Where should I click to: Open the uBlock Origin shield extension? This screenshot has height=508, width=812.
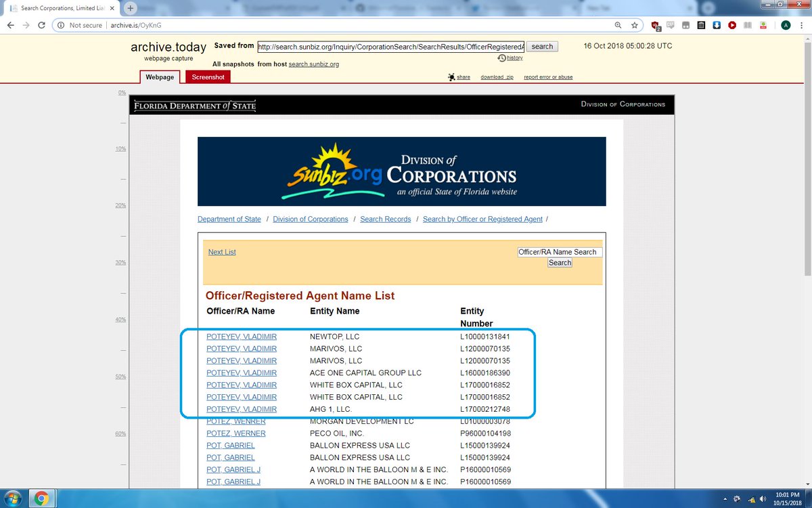tap(656, 25)
